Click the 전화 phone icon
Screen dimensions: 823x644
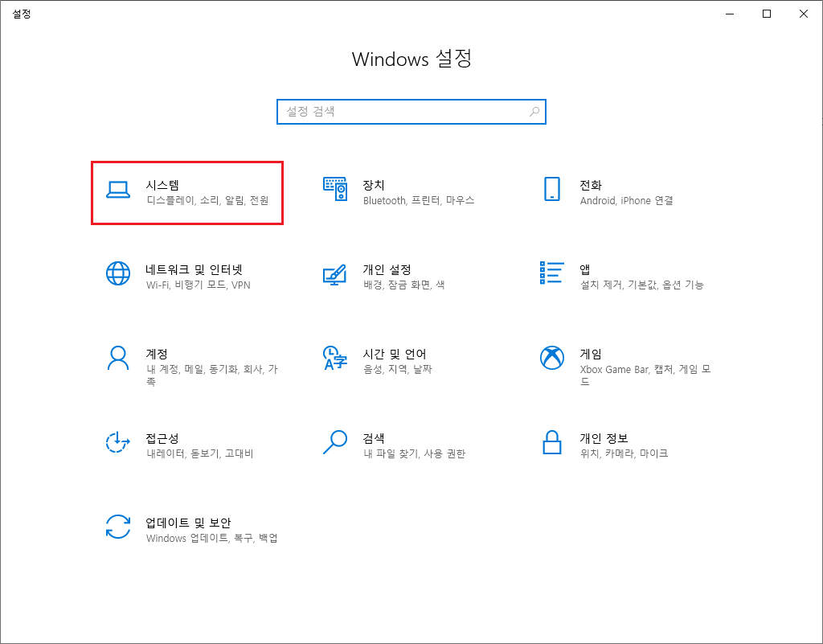pyautogui.click(x=551, y=189)
